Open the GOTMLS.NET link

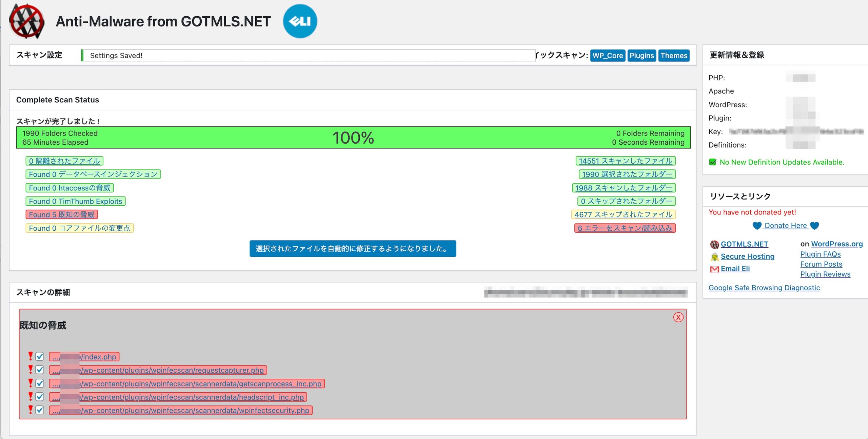tap(745, 244)
